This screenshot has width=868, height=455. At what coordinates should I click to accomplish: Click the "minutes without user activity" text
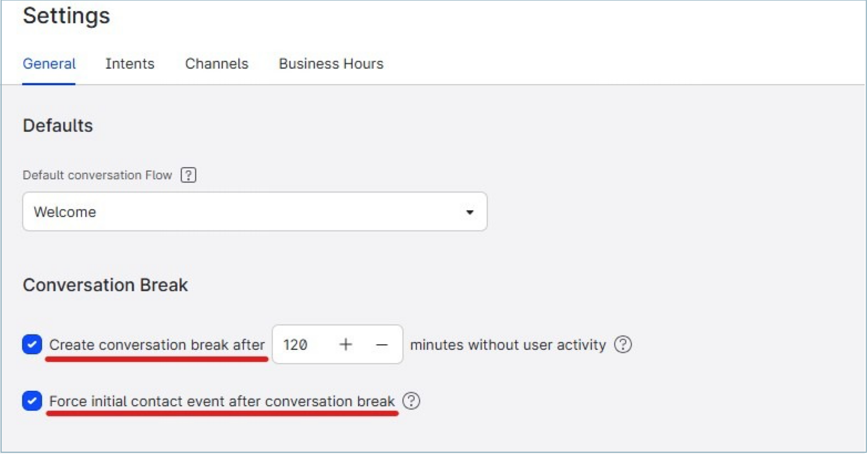(x=508, y=345)
